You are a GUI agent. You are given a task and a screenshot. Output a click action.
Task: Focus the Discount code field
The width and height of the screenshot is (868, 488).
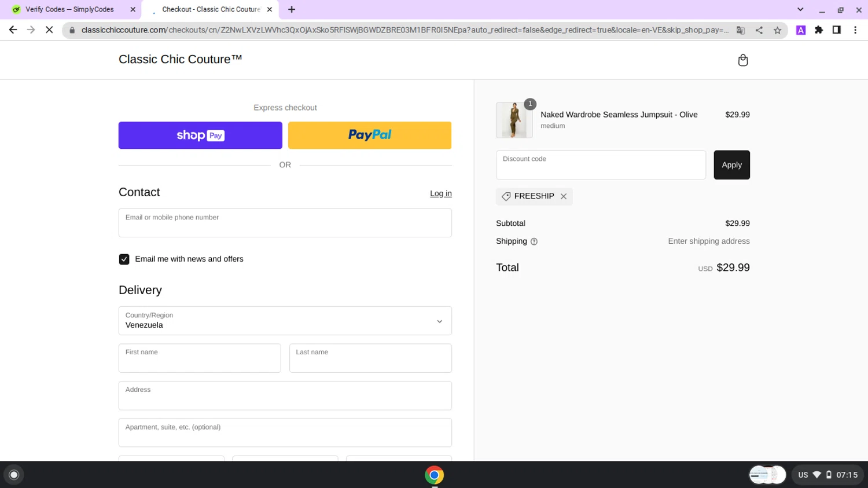click(601, 165)
